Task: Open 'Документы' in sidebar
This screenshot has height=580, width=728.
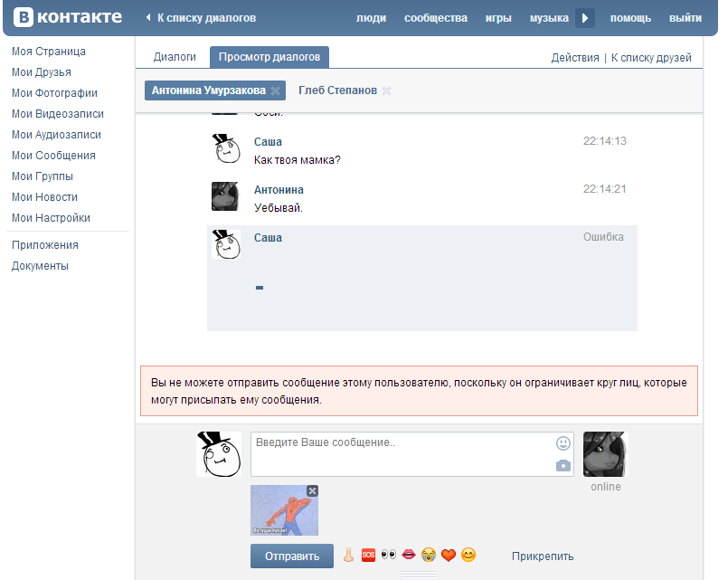Action: point(40,266)
